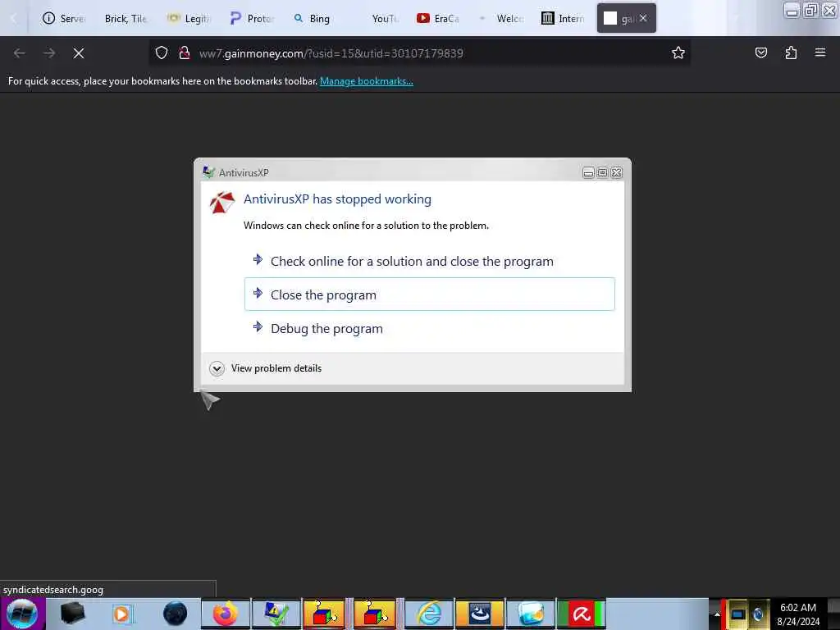Switch to the Bing tab

click(x=313, y=19)
